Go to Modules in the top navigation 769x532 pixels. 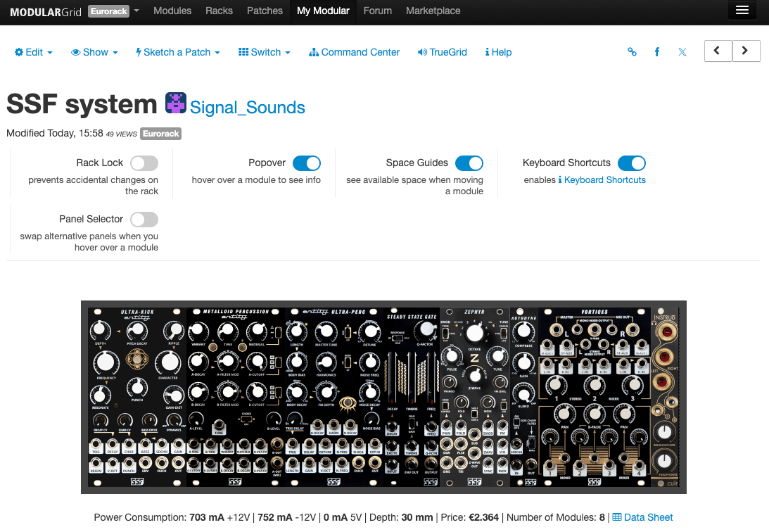pos(172,11)
